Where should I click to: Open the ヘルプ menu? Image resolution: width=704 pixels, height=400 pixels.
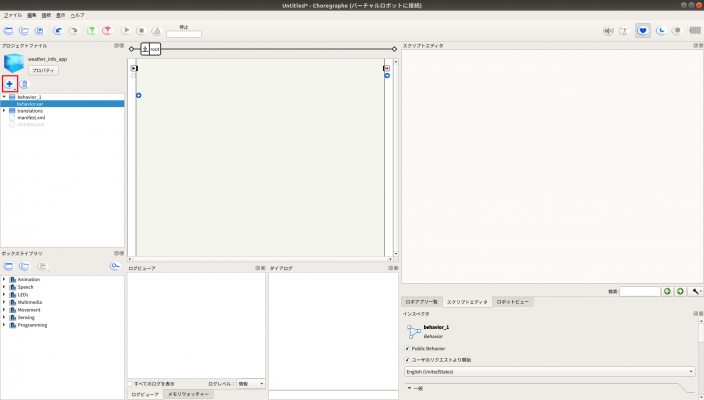[x=77, y=15]
